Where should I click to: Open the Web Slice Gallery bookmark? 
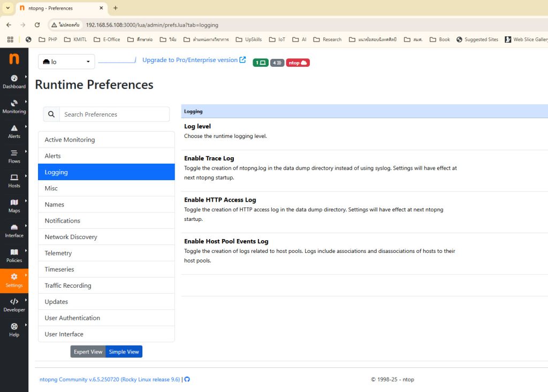coord(527,40)
